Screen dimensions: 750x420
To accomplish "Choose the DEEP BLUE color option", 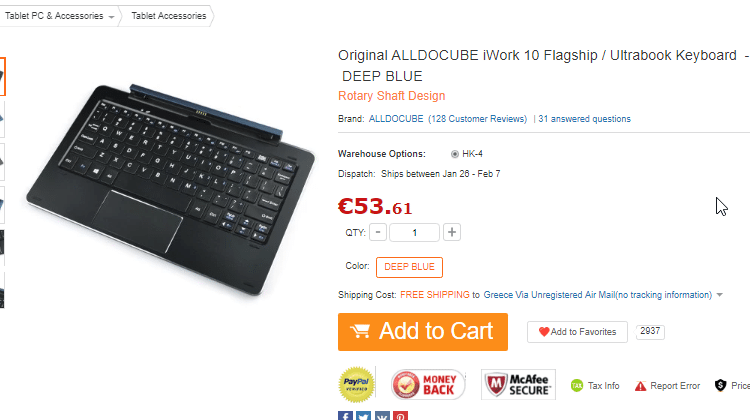I will click(x=409, y=267).
